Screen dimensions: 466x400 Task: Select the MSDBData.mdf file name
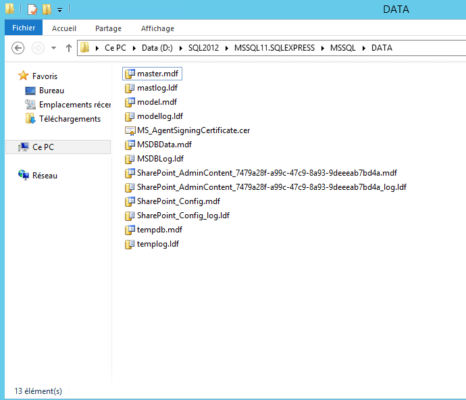click(x=164, y=145)
